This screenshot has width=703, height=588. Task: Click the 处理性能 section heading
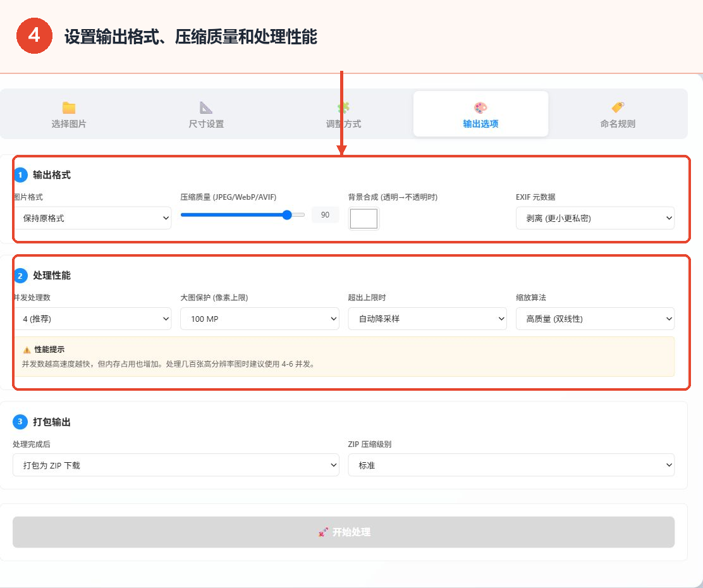click(x=52, y=276)
